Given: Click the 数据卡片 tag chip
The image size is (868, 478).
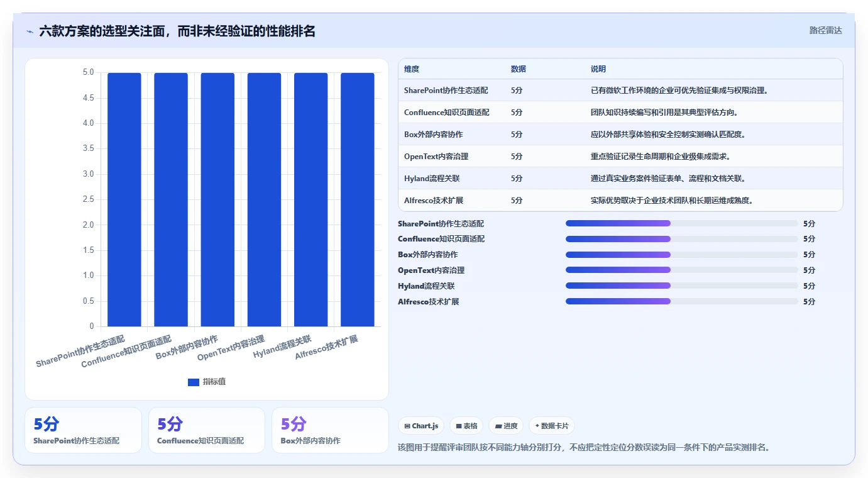Looking at the screenshot, I should pos(552,426).
